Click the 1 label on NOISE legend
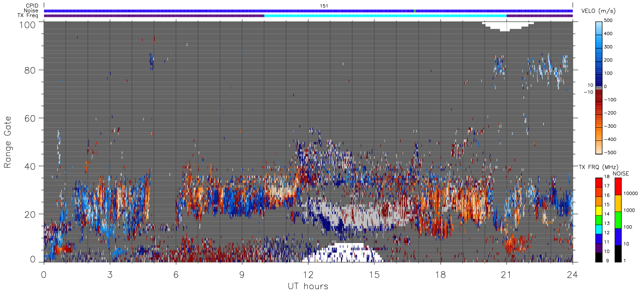Viewport: 644px width, 297px height. (x=625, y=260)
